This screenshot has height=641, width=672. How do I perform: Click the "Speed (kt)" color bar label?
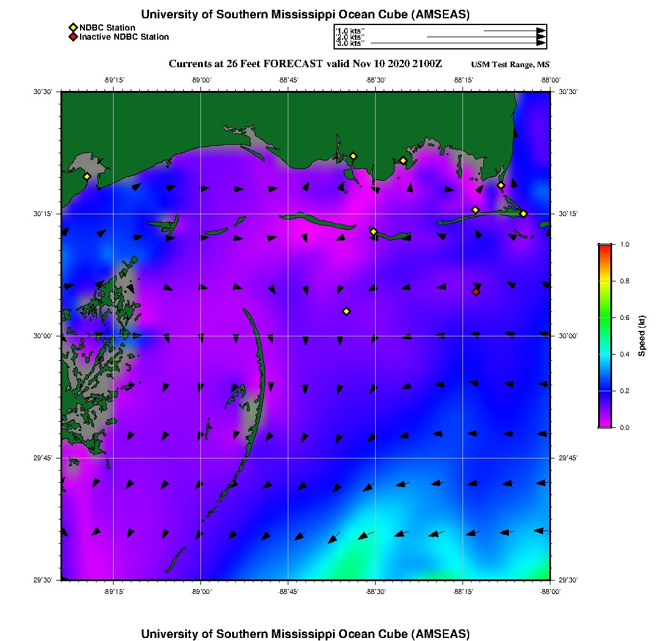click(x=641, y=336)
